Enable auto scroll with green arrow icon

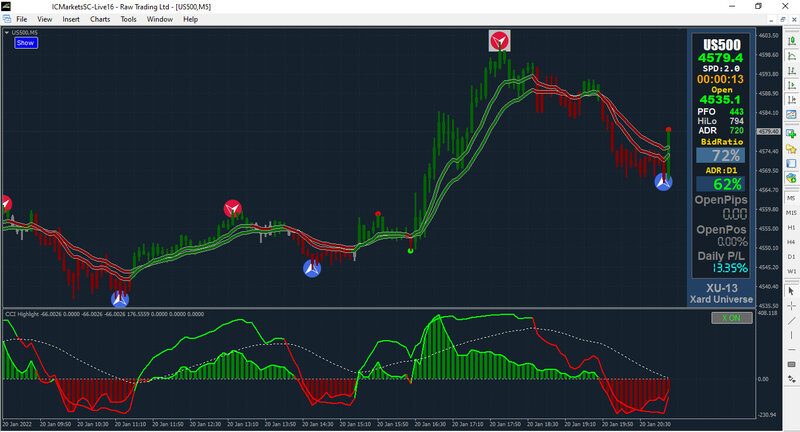coord(791,85)
